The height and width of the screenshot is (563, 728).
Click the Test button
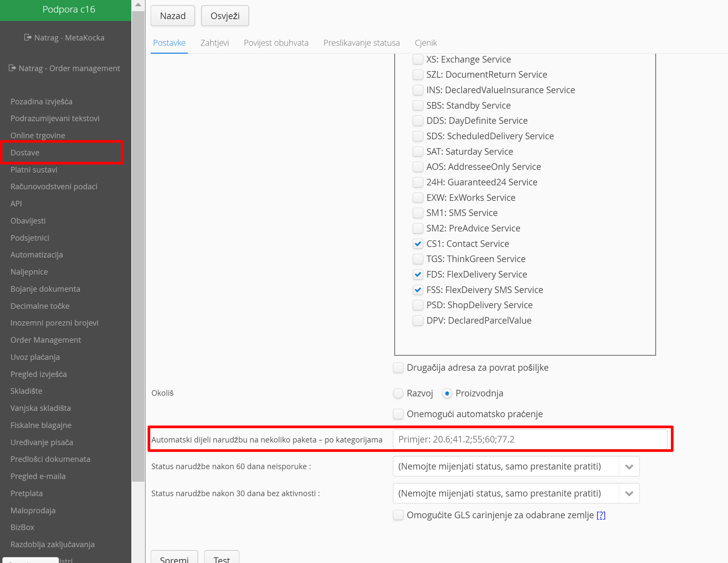click(221, 558)
